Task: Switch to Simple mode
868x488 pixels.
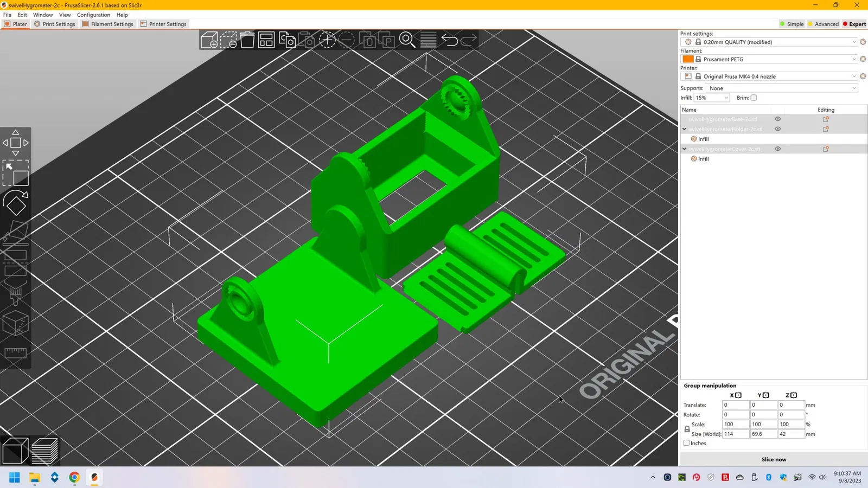Action: pyautogui.click(x=792, y=24)
